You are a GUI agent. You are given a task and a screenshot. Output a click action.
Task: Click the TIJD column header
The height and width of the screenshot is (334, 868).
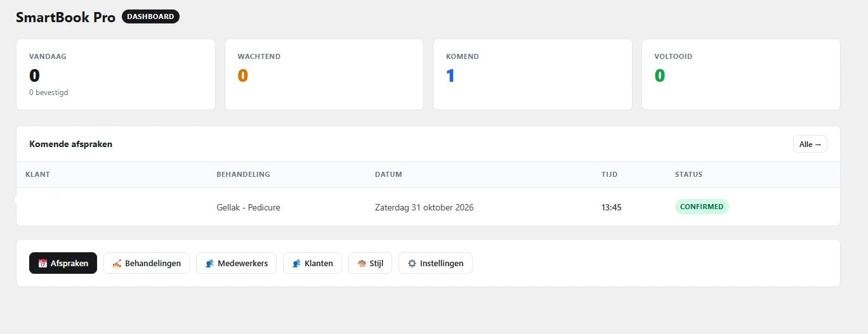pyautogui.click(x=609, y=174)
